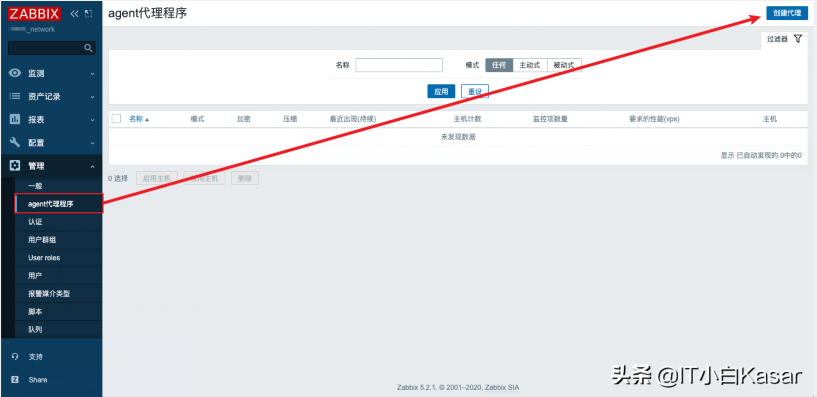Click the 监测 menu label
The height and width of the screenshot is (397, 817).
(x=36, y=74)
